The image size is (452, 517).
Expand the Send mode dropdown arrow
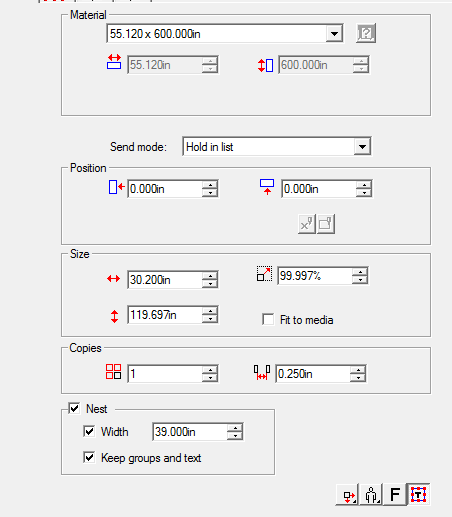pyautogui.click(x=362, y=147)
